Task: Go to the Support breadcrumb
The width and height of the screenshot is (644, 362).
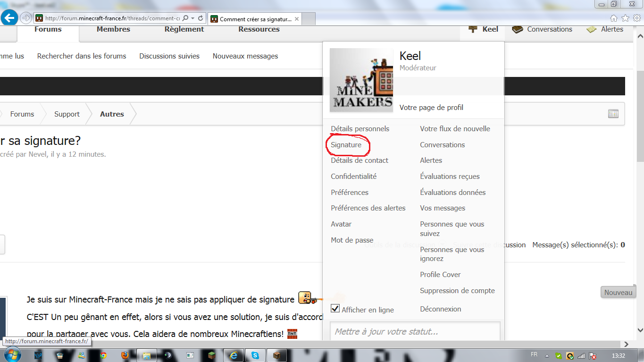Action: pyautogui.click(x=67, y=114)
